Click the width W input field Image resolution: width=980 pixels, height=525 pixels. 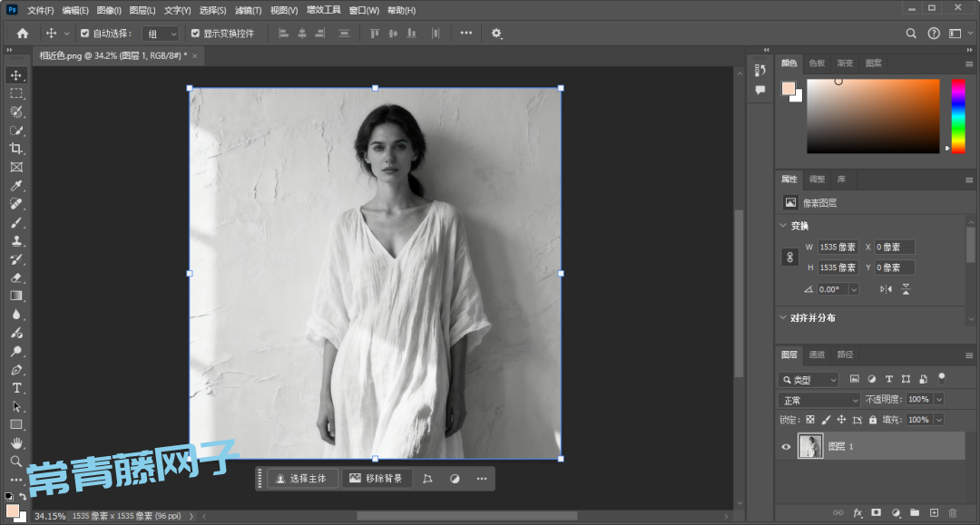pyautogui.click(x=837, y=248)
